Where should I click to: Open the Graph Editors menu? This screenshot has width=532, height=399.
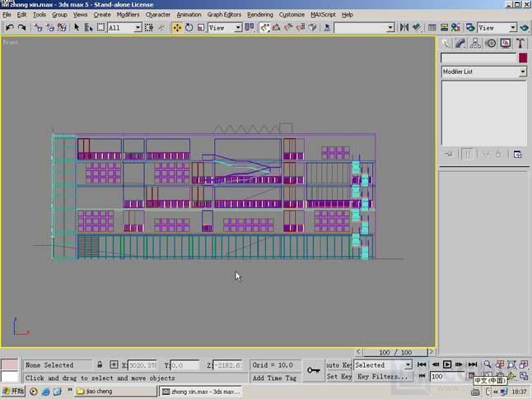(x=224, y=15)
